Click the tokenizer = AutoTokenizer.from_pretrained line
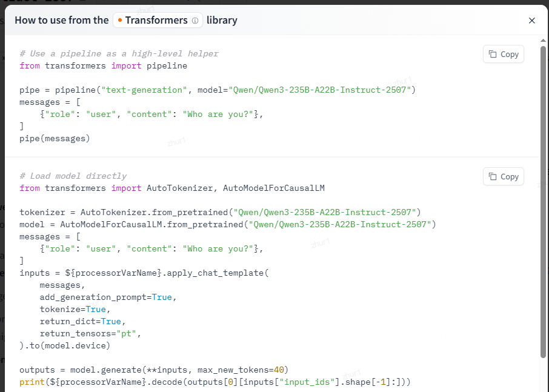Viewport: 549px width, 392px height. tap(220, 213)
